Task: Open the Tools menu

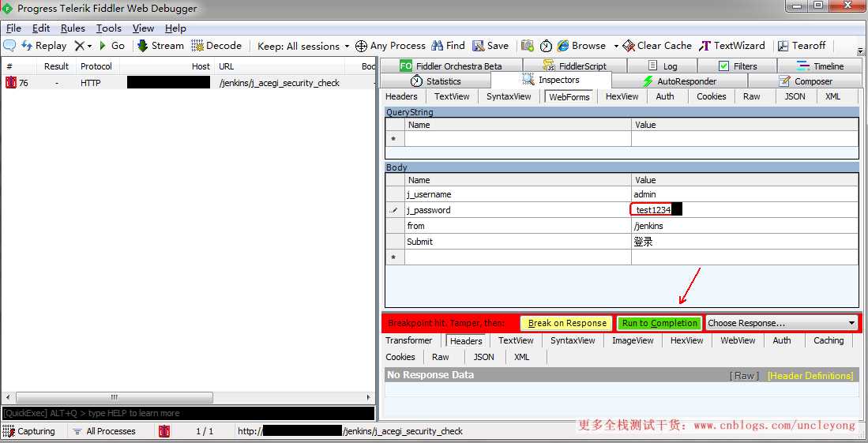Action: (x=108, y=28)
